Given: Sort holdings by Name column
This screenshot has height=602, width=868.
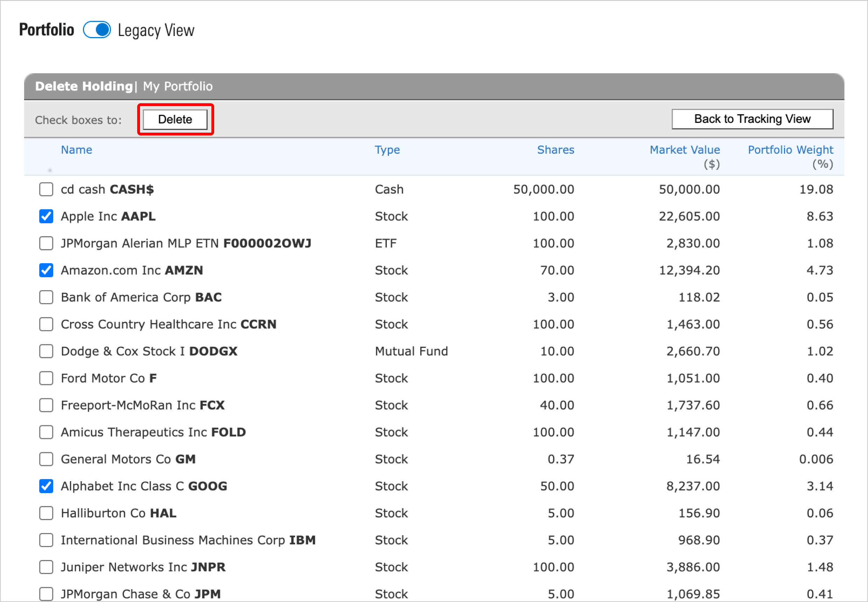Looking at the screenshot, I should 77,150.
